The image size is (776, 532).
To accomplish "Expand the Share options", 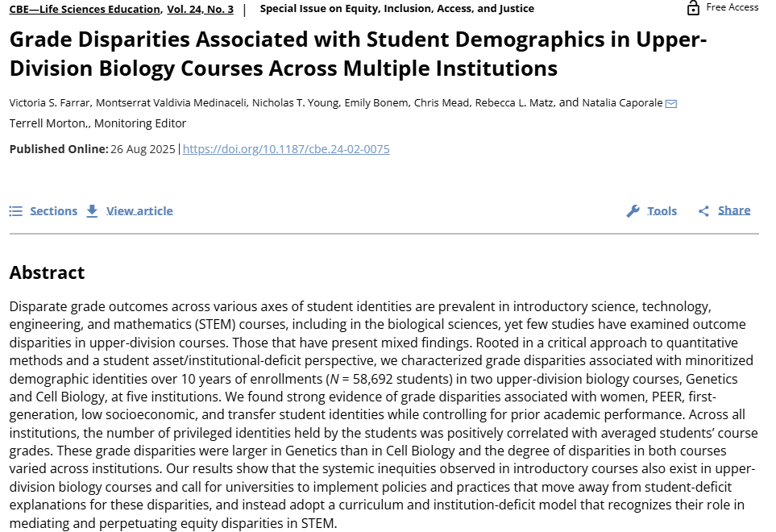I will [733, 210].
